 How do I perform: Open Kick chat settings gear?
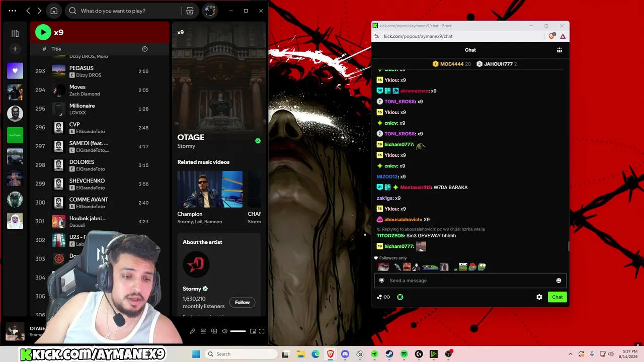coord(539,297)
